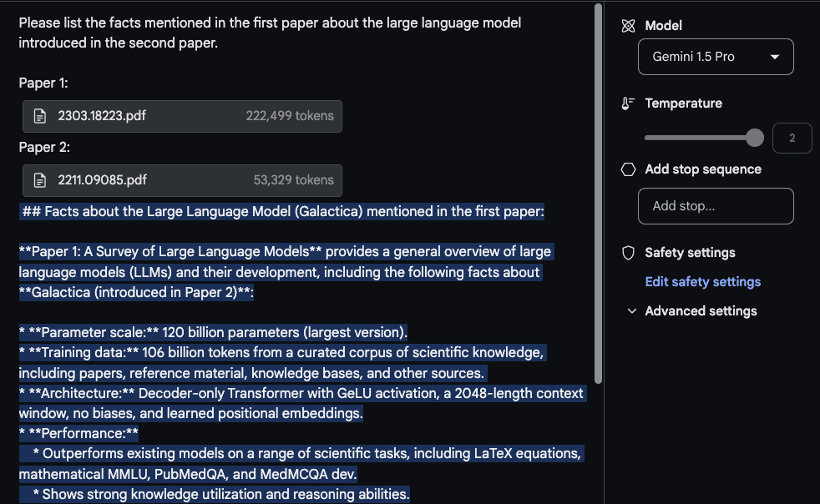
Task: Select the highlighted Galactica facts heading
Action: tap(281, 211)
